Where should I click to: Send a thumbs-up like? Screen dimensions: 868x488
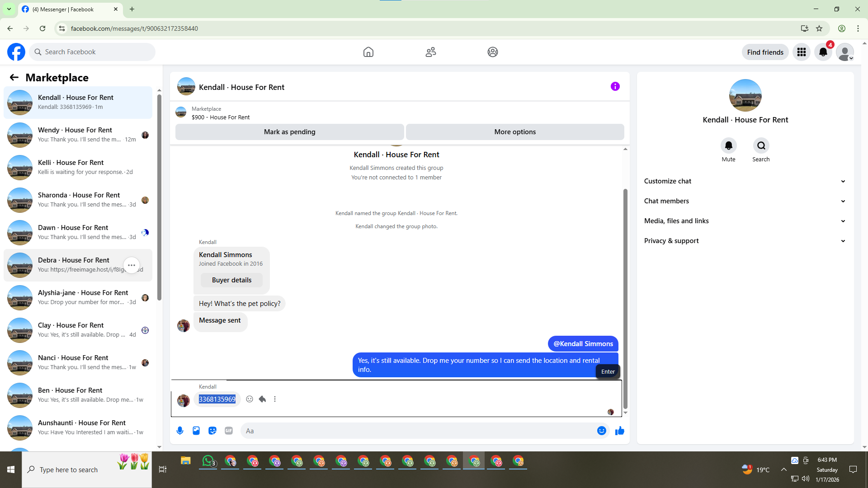point(619,431)
